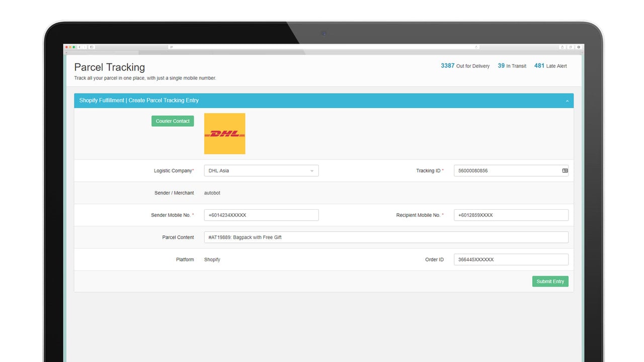Click the Parcel Content text field

click(x=386, y=237)
